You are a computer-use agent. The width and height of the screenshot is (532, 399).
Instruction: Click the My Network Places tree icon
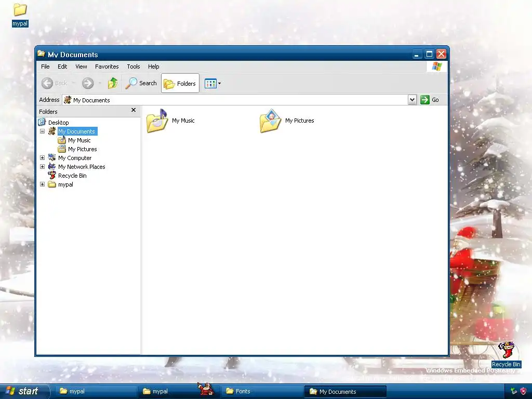tap(52, 166)
